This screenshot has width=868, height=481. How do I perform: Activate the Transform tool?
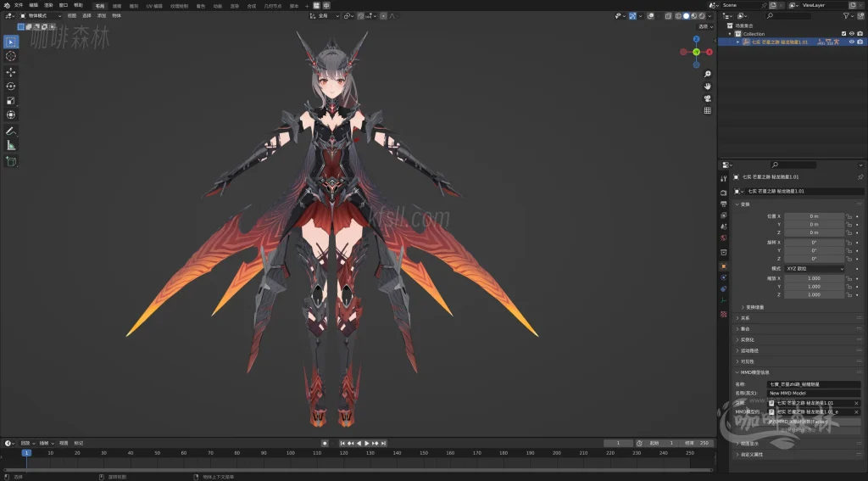point(10,115)
